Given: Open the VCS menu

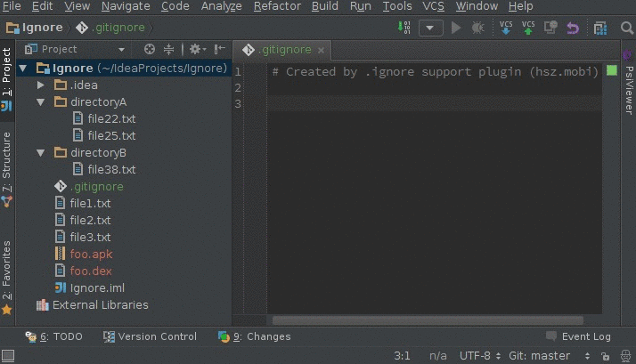Looking at the screenshot, I should coord(433,6).
